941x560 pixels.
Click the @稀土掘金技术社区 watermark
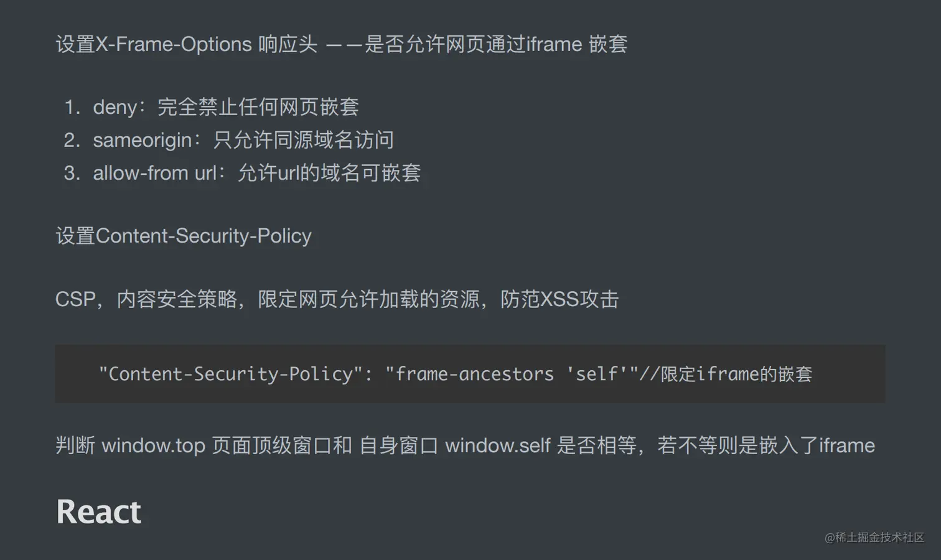(874, 538)
